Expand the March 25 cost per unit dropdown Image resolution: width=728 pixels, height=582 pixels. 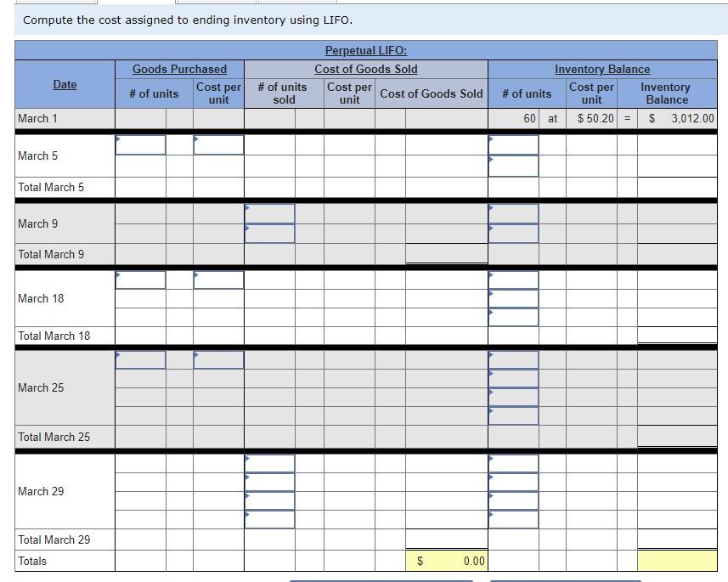coord(219,359)
